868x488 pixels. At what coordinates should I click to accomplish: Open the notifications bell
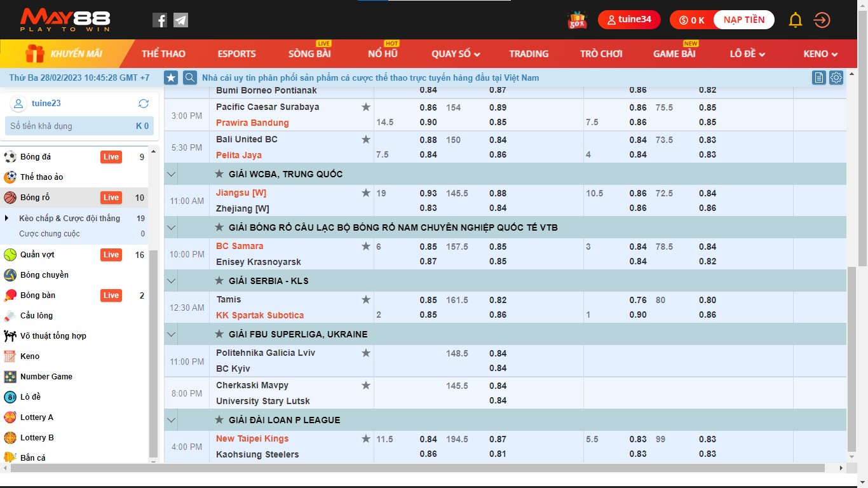pos(796,20)
